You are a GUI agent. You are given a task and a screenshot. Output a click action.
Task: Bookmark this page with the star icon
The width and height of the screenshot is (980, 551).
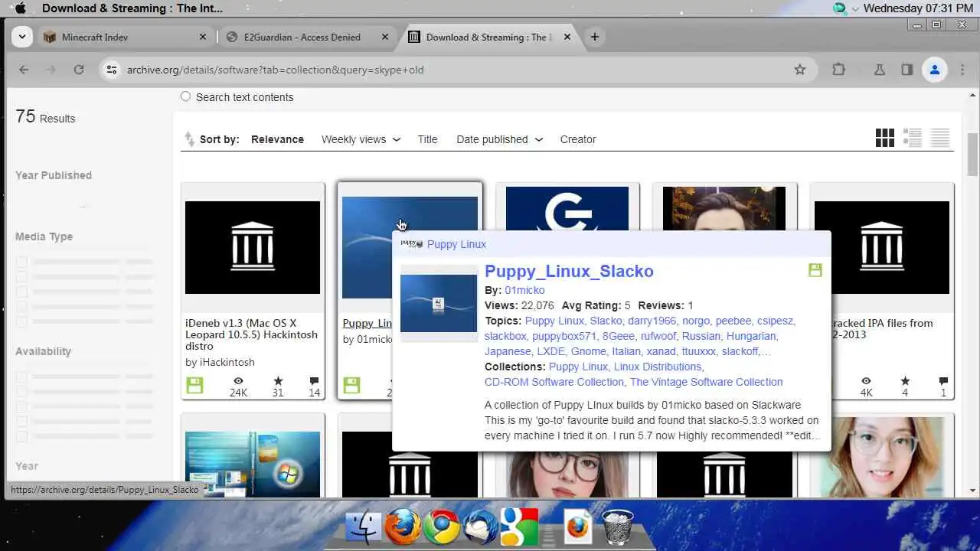800,70
